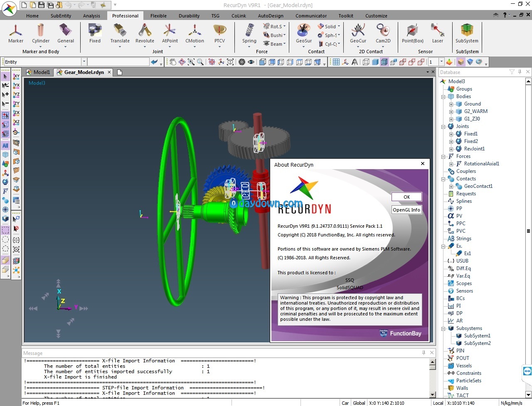
Task: Click the pan hand tool in toolbar
Action: [x=172, y=62]
